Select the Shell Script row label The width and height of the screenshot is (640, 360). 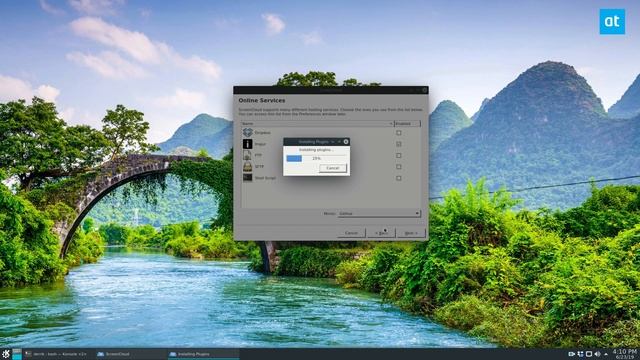[x=265, y=178]
